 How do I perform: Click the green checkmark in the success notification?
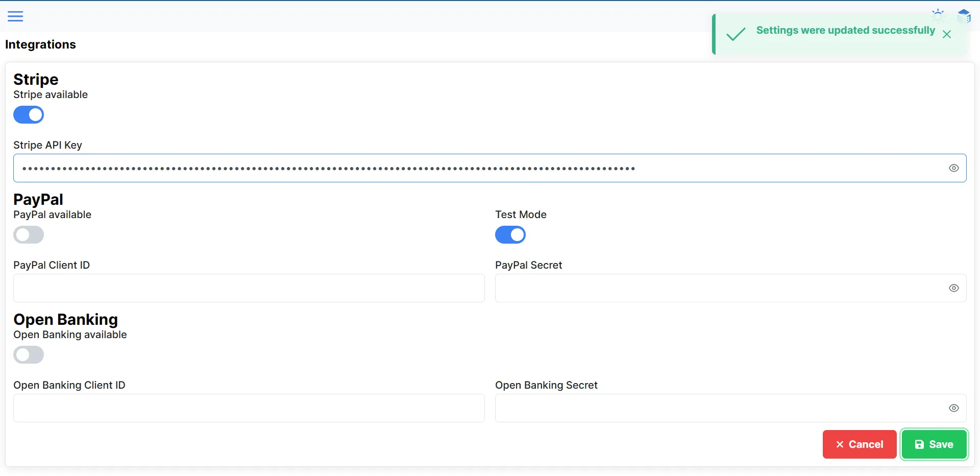[736, 34]
